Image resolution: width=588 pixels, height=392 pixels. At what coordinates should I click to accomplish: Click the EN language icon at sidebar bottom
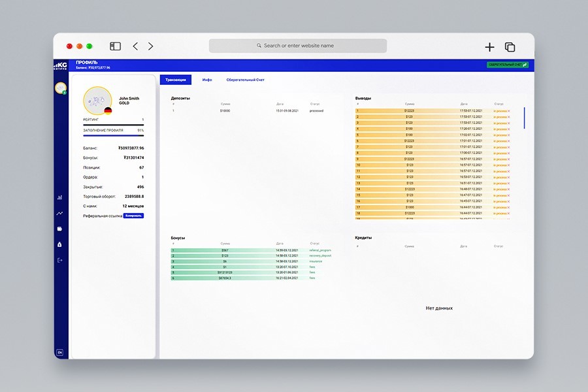pyautogui.click(x=59, y=353)
